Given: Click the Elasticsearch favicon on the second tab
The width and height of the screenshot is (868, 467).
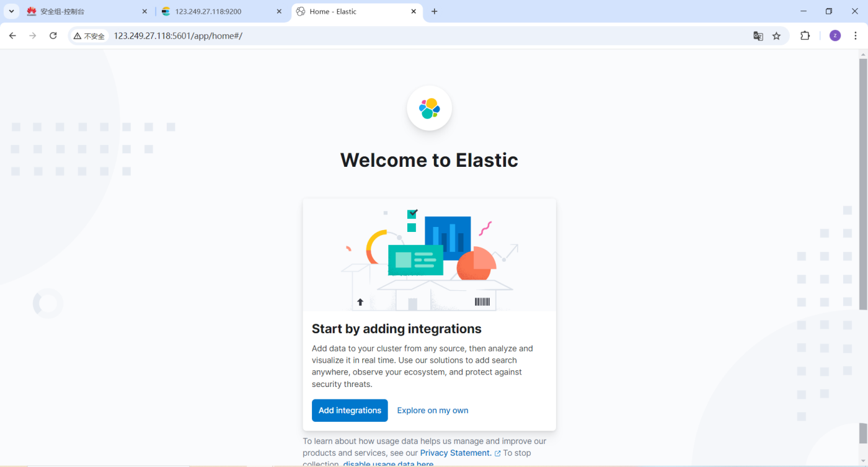Looking at the screenshot, I should pyautogui.click(x=166, y=11).
